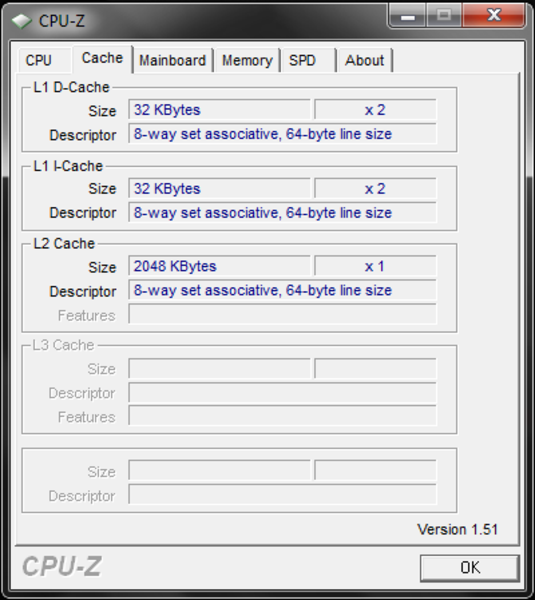Click the empty L3 Cache size field
This screenshot has width=535, height=600.
219,368
